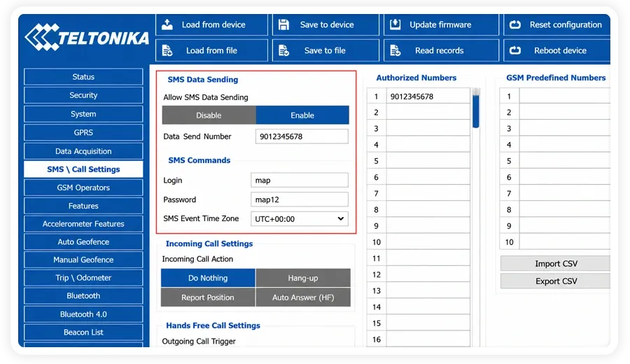Click the Update firmware label
The image size is (630, 364).
pos(440,24)
